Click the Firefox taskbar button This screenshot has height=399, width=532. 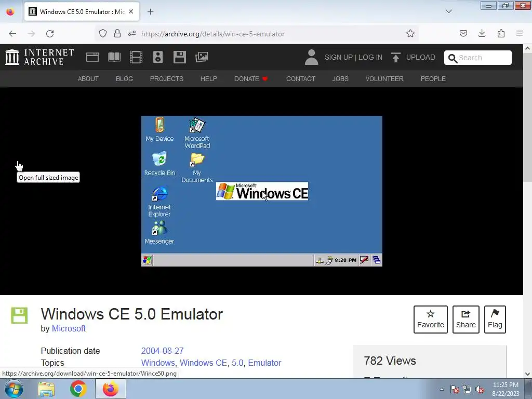pyautogui.click(x=111, y=389)
